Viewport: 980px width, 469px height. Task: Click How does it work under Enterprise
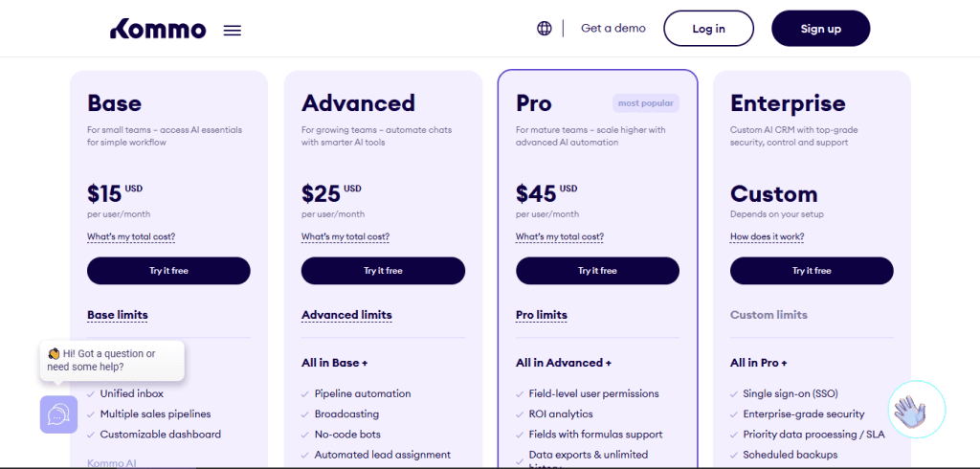coord(767,237)
